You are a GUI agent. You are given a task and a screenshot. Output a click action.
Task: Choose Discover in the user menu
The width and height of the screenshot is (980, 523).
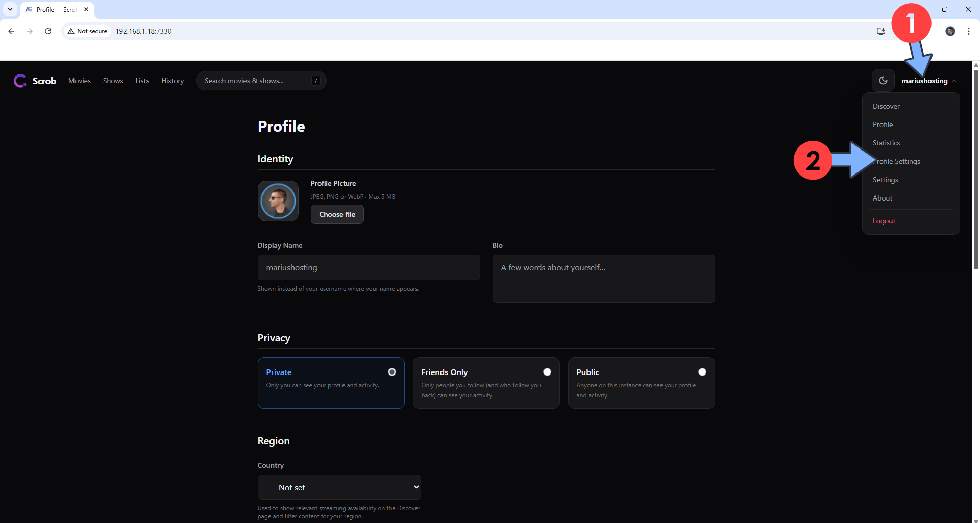(x=886, y=106)
